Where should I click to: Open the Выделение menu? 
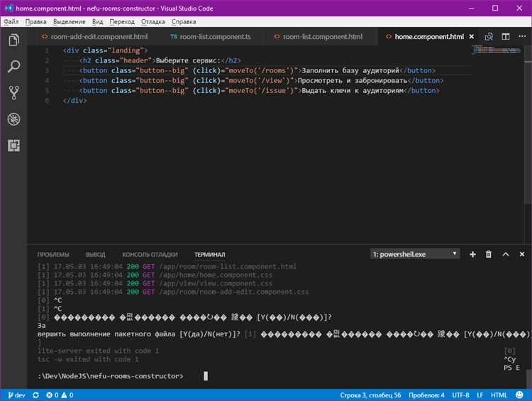click(x=70, y=22)
